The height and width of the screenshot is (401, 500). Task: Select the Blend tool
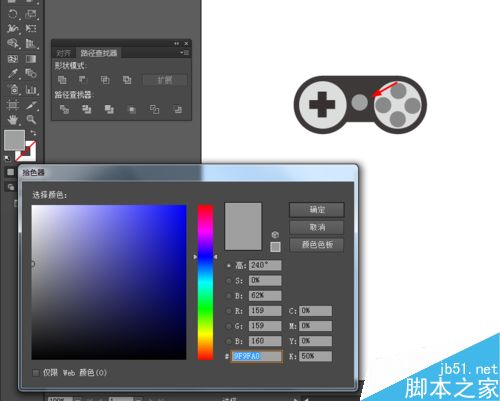tap(31, 73)
